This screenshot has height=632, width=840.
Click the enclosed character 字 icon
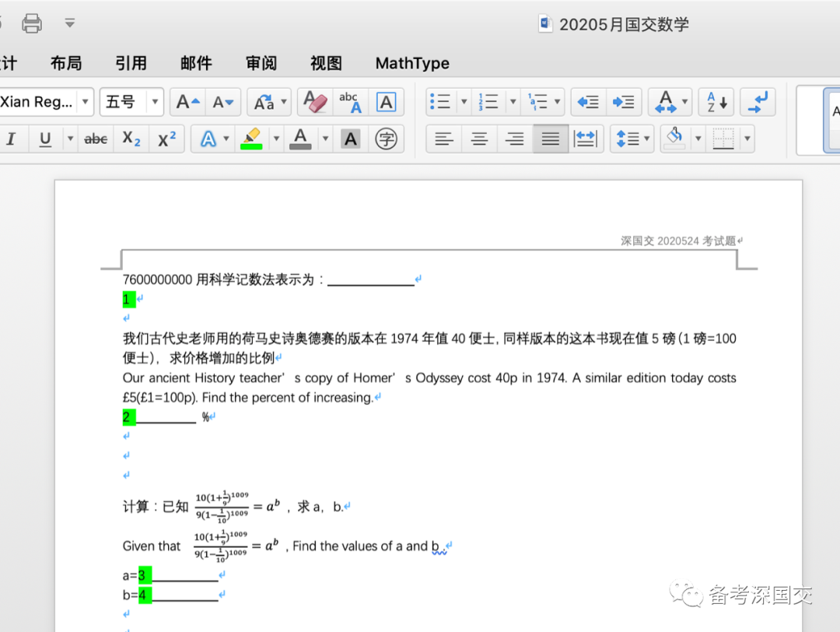point(386,139)
